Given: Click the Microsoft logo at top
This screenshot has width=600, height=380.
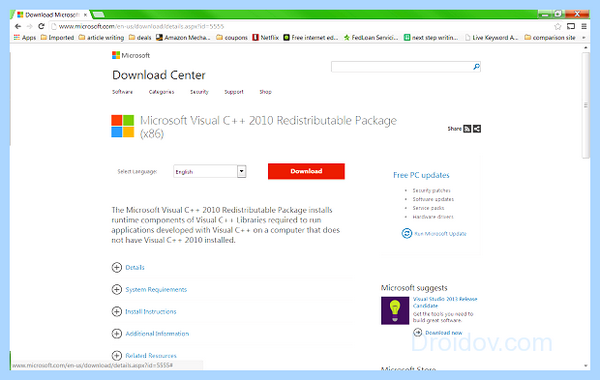Looking at the screenshot, I should (131, 55).
